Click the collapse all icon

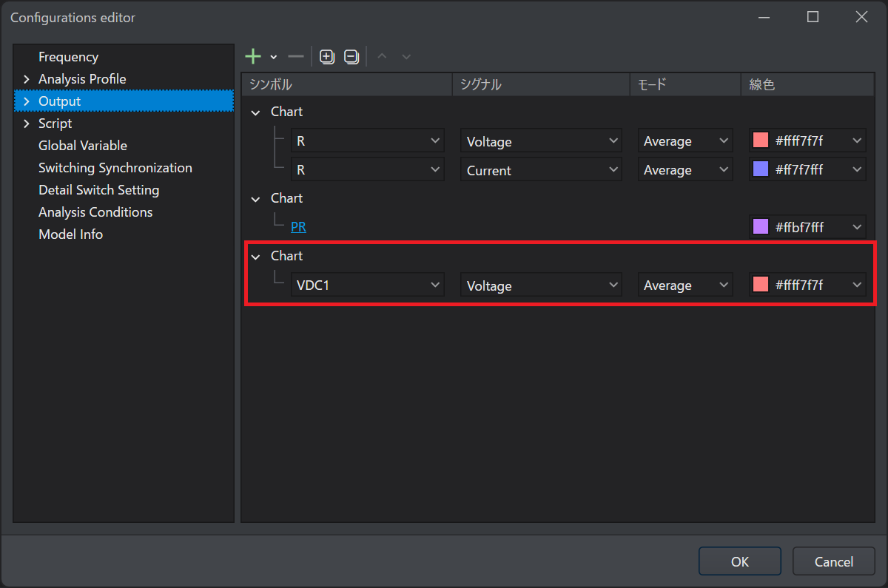click(351, 56)
